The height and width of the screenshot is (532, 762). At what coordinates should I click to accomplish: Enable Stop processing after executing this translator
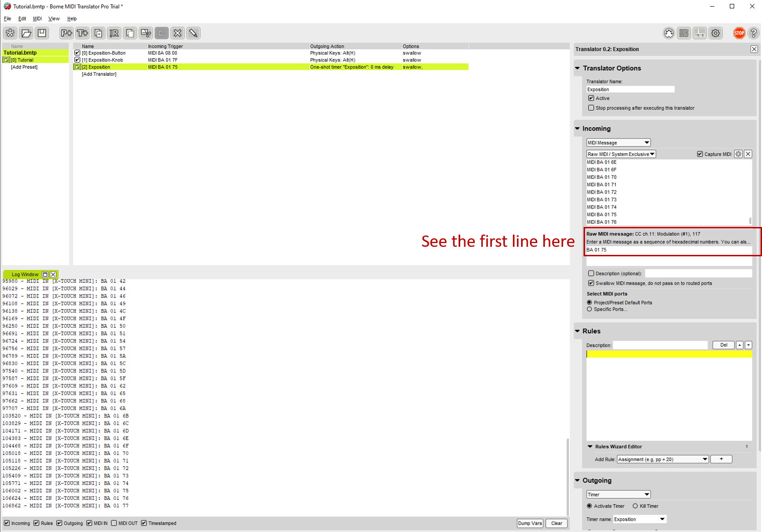(591, 108)
